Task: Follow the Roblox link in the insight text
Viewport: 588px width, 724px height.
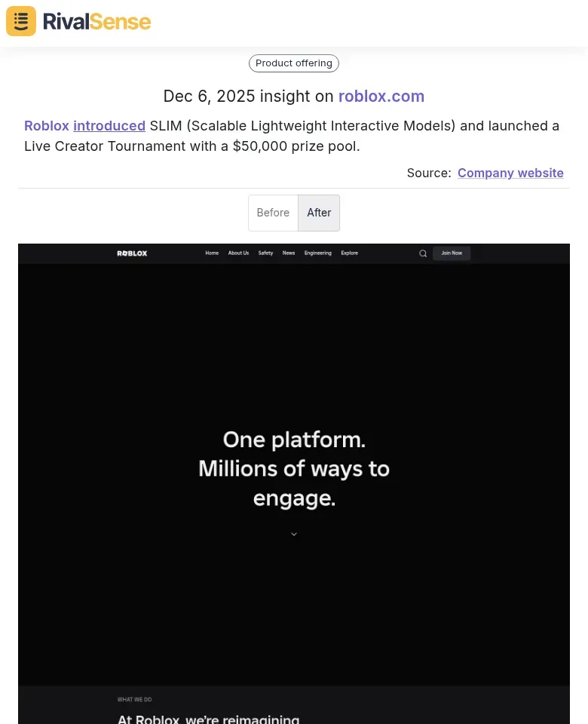Action: [47, 126]
